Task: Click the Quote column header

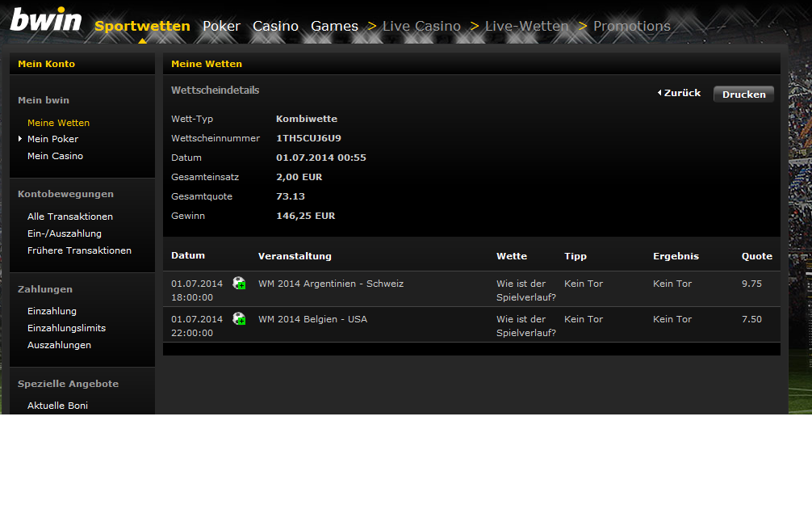Action: tap(756, 256)
